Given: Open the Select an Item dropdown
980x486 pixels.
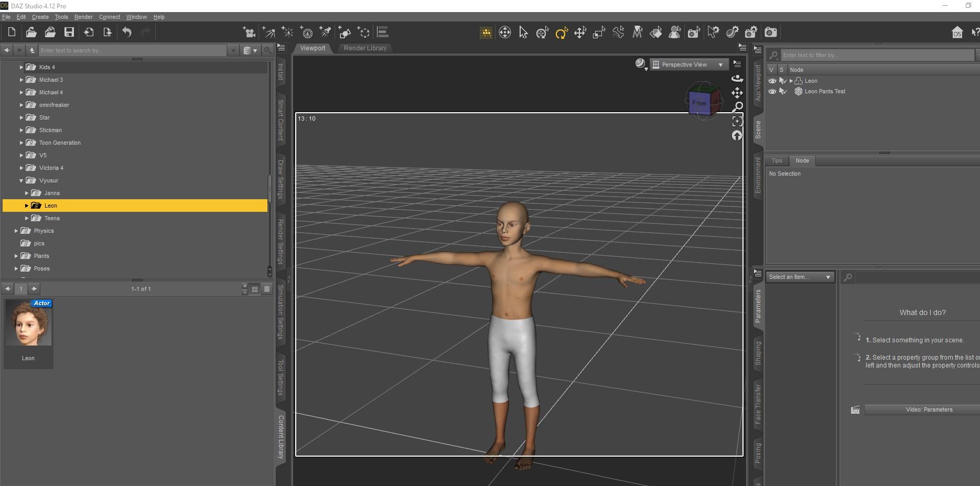Looking at the screenshot, I should (800, 277).
